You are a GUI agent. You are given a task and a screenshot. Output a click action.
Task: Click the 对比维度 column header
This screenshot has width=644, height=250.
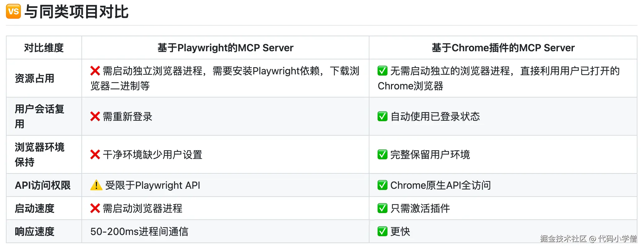44,48
